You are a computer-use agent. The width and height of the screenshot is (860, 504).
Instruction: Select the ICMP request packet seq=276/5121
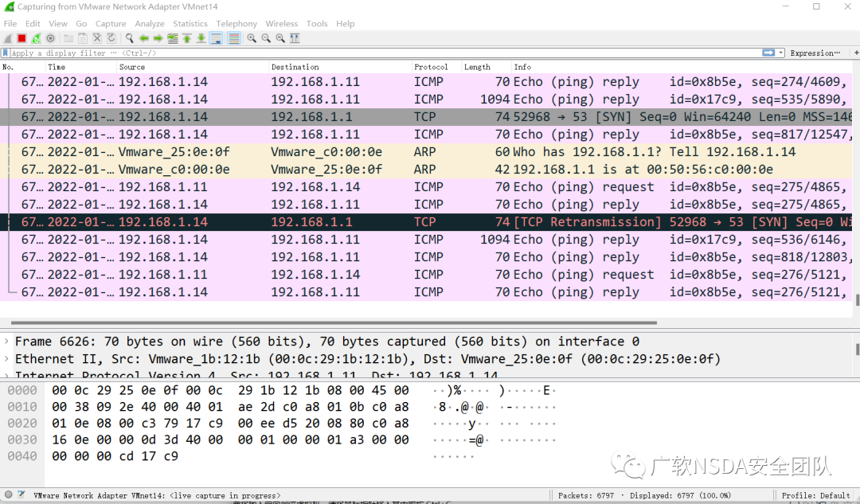pos(426,275)
